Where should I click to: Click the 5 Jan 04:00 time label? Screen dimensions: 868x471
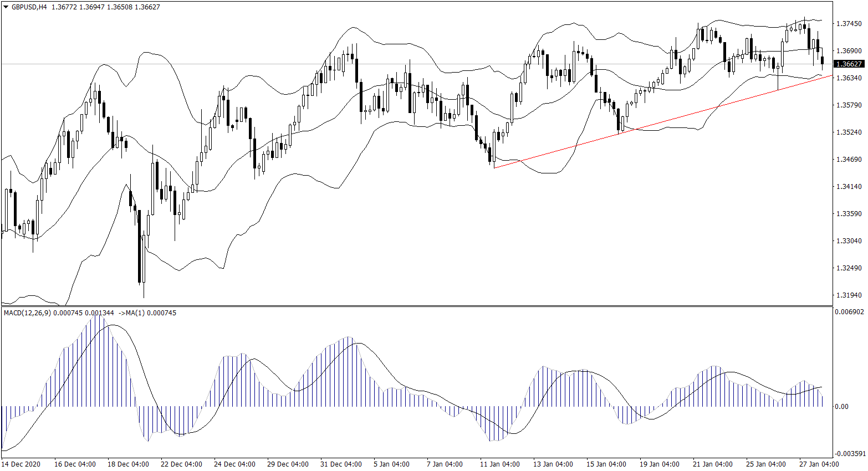point(391,464)
